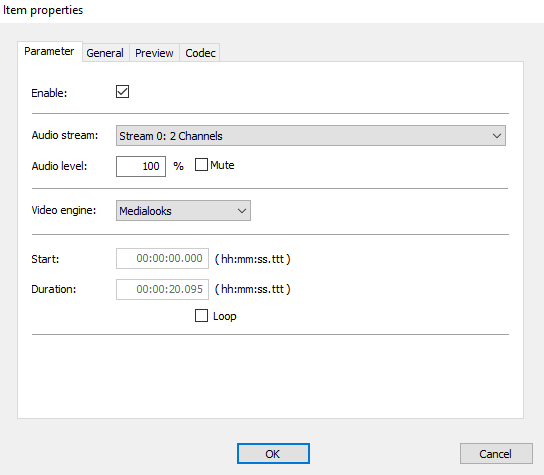The height and width of the screenshot is (475, 544).
Task: Toggle the Enable checkbox
Action: coord(122,92)
